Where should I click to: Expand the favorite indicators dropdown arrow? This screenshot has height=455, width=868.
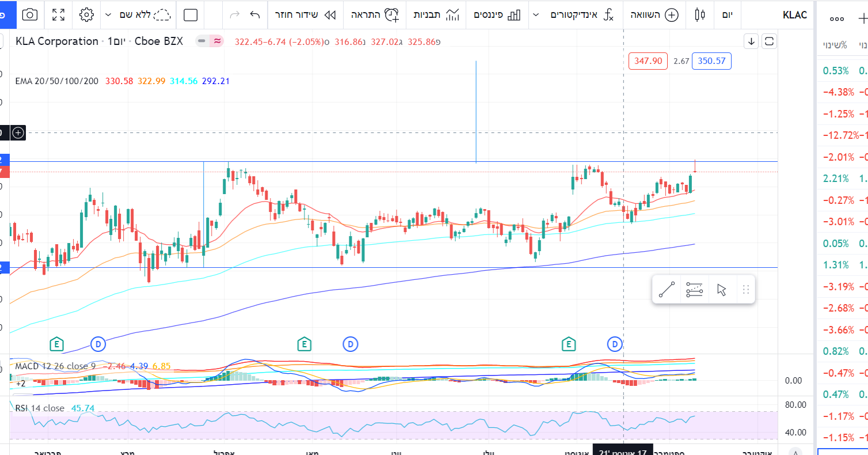click(x=536, y=15)
